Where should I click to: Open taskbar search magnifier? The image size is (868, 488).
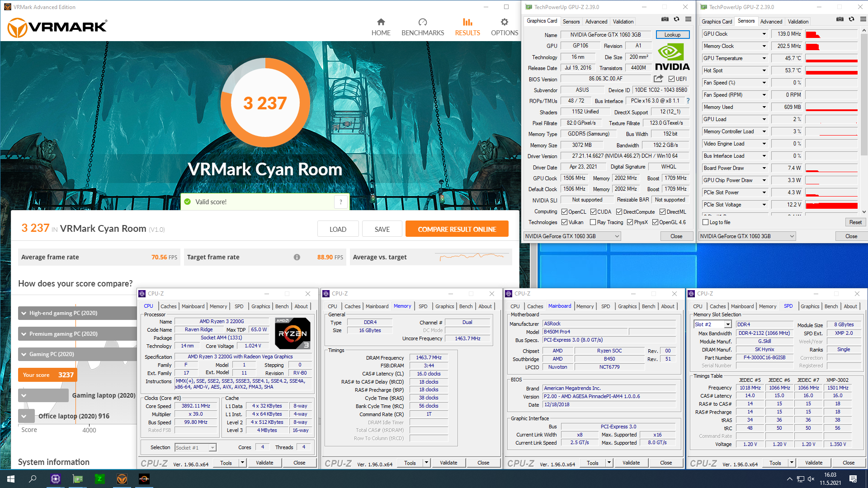coord(33,479)
